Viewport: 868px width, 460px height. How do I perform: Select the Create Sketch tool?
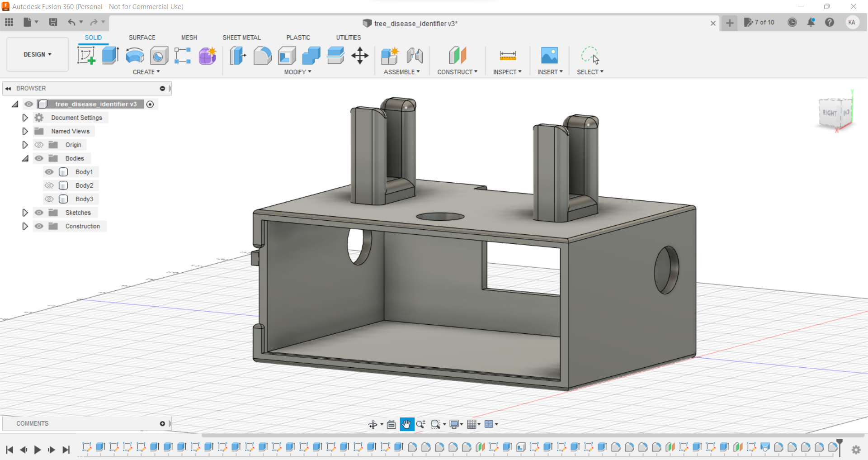coord(86,56)
